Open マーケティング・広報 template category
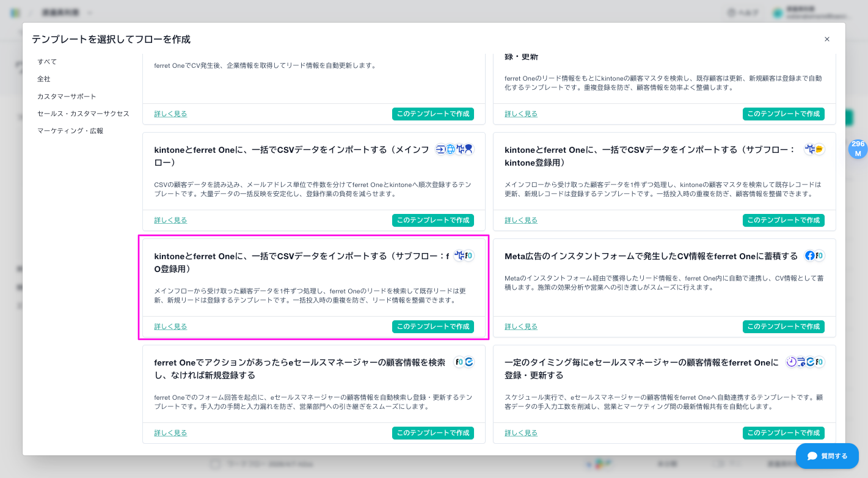The width and height of the screenshot is (868, 478). 70,131
